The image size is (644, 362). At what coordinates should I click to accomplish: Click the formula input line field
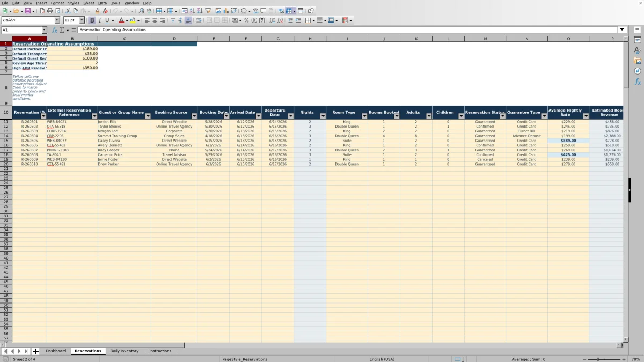348,30
